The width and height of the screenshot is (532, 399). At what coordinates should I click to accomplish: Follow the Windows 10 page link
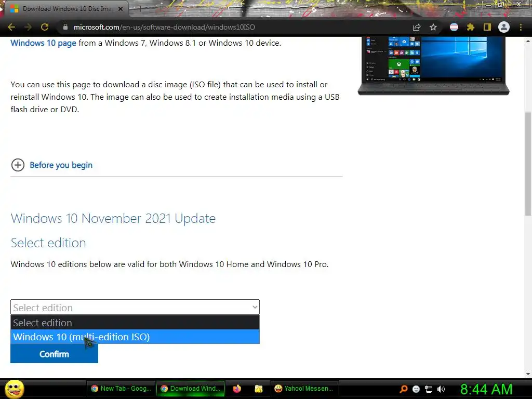[44, 43]
